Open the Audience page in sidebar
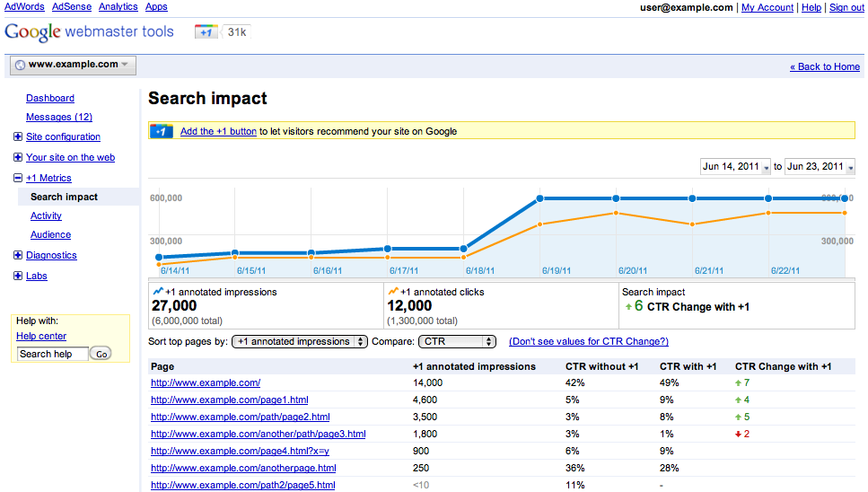Image resolution: width=868 pixels, height=492 pixels. click(50, 234)
